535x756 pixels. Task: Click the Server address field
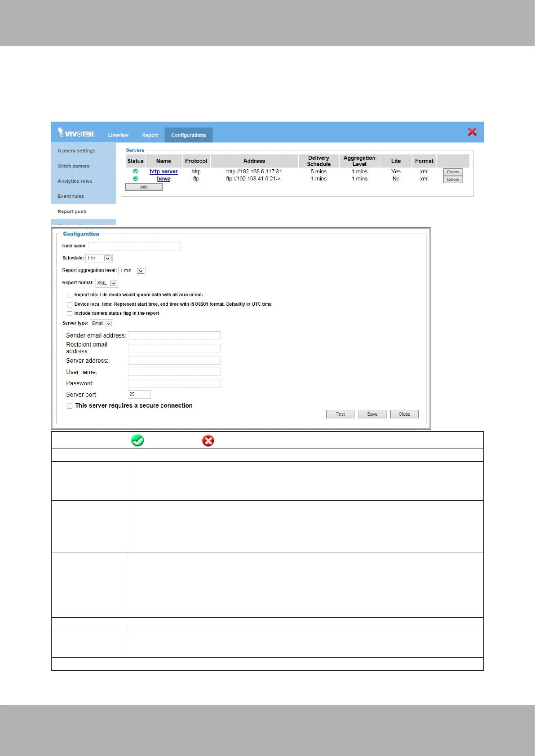174,360
